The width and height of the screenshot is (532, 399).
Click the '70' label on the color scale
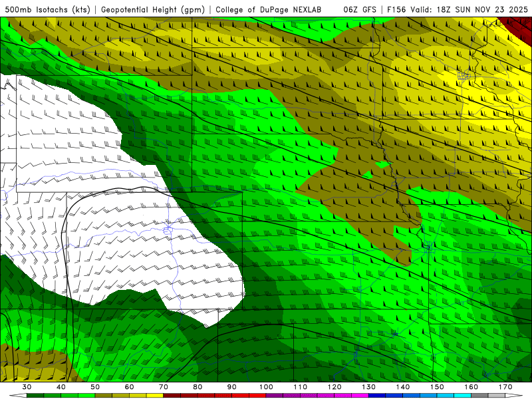(x=164, y=387)
